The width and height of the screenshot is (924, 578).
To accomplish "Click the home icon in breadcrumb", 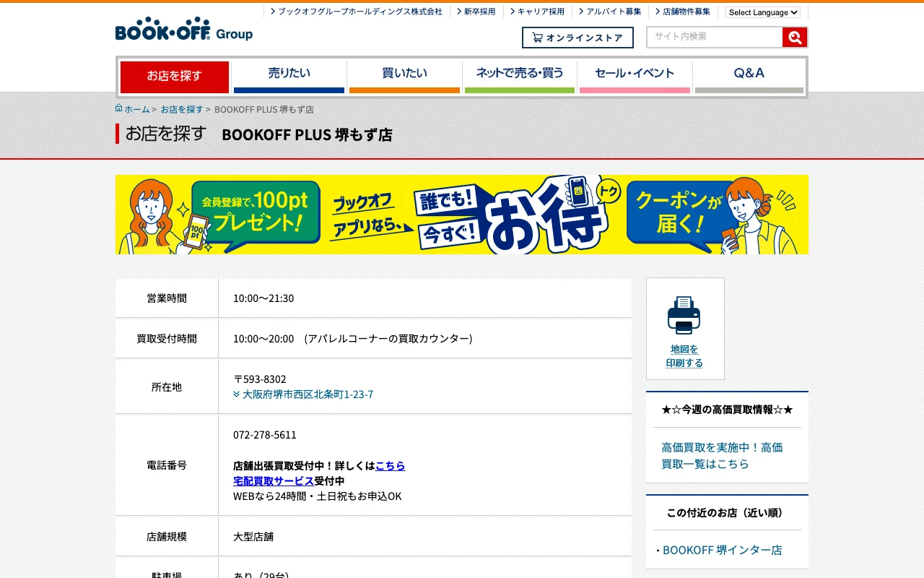I will [x=119, y=108].
